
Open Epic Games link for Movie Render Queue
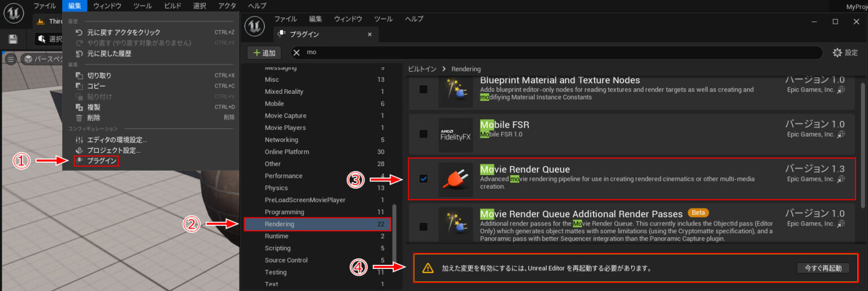tap(841, 179)
